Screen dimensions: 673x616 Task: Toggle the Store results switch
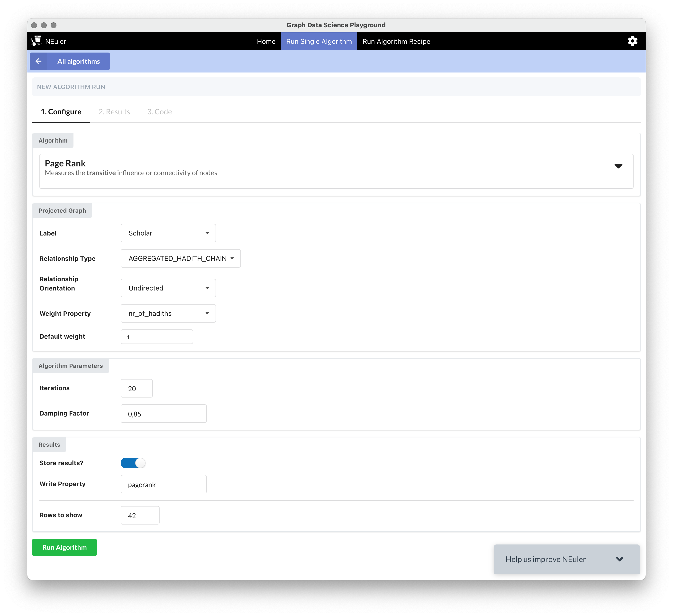coord(133,463)
